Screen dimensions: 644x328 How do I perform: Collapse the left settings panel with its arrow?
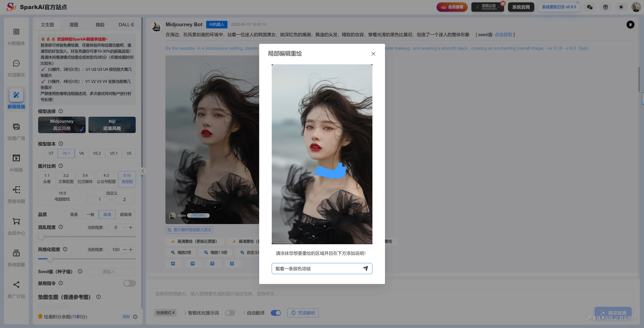click(142, 171)
